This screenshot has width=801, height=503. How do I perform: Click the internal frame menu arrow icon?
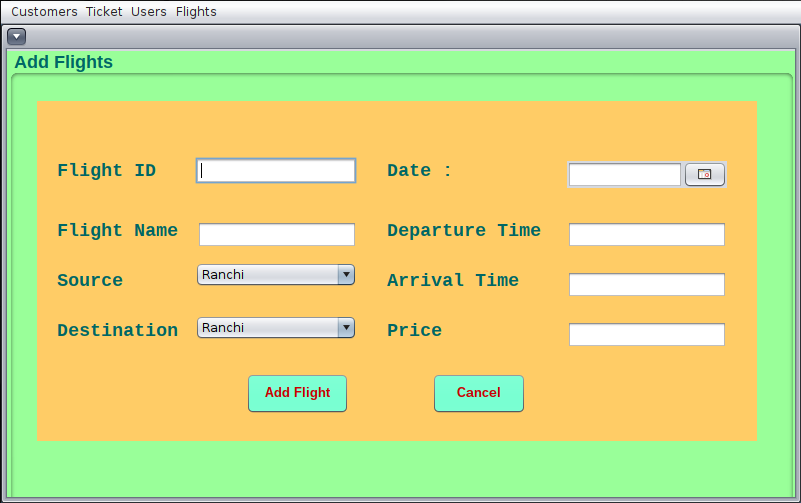(16, 37)
